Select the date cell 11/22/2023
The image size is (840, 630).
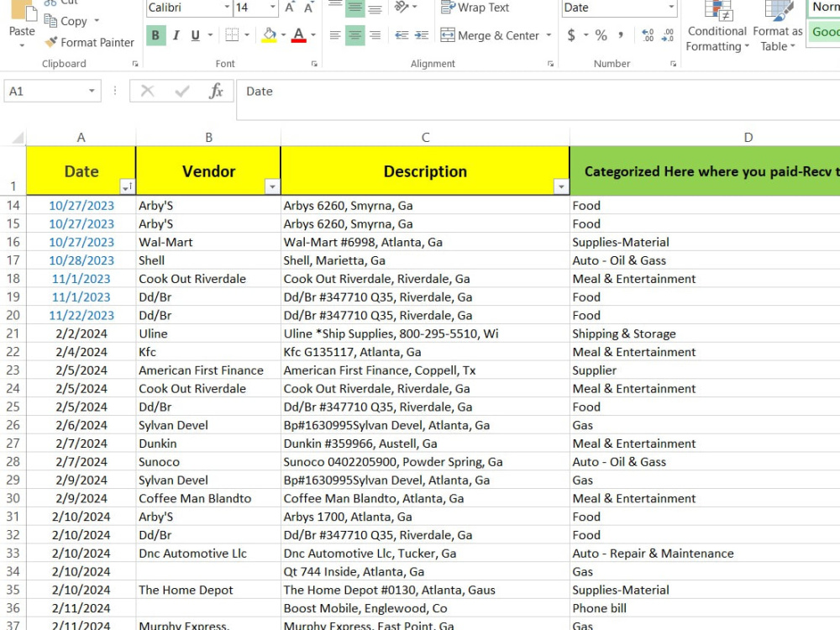click(81, 316)
